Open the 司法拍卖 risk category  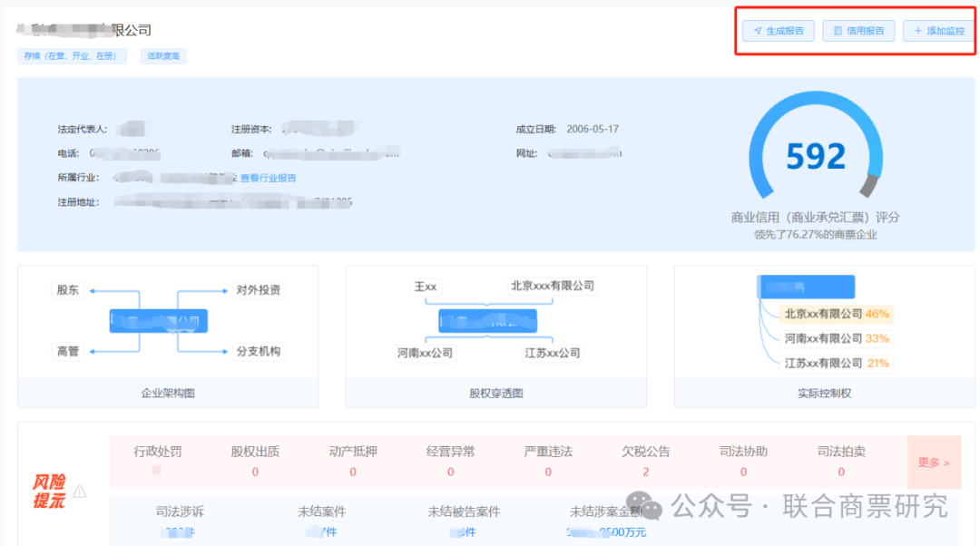pyautogui.click(x=841, y=460)
